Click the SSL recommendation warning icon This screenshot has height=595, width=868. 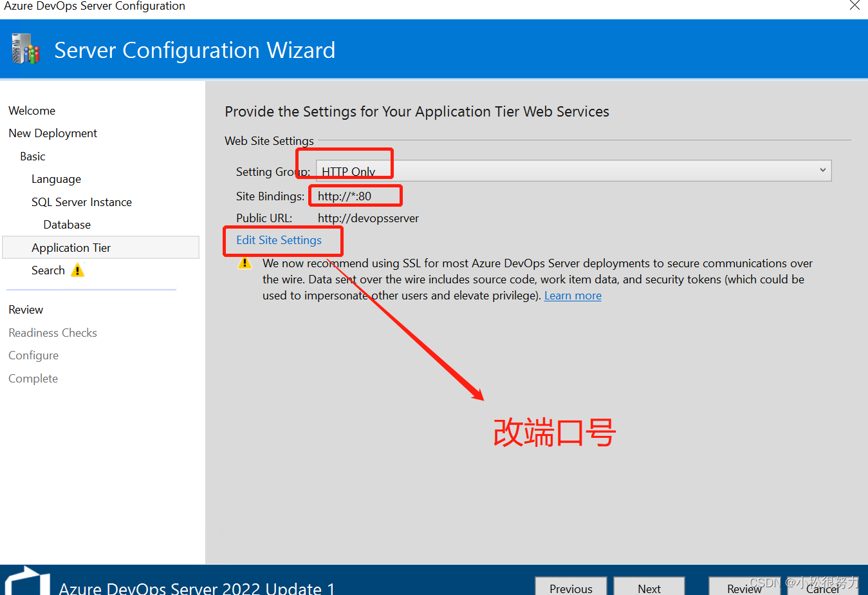[x=245, y=263]
